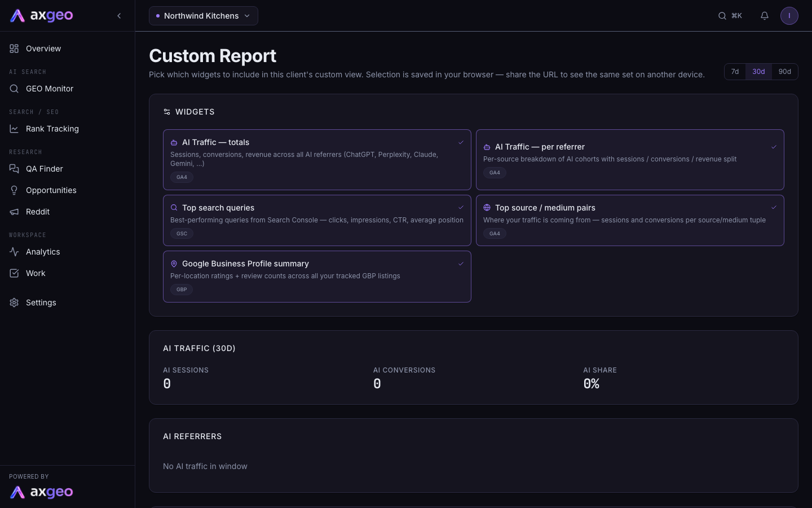Open the search command palette icon
Screen dimensions: 812x508
(722, 16)
